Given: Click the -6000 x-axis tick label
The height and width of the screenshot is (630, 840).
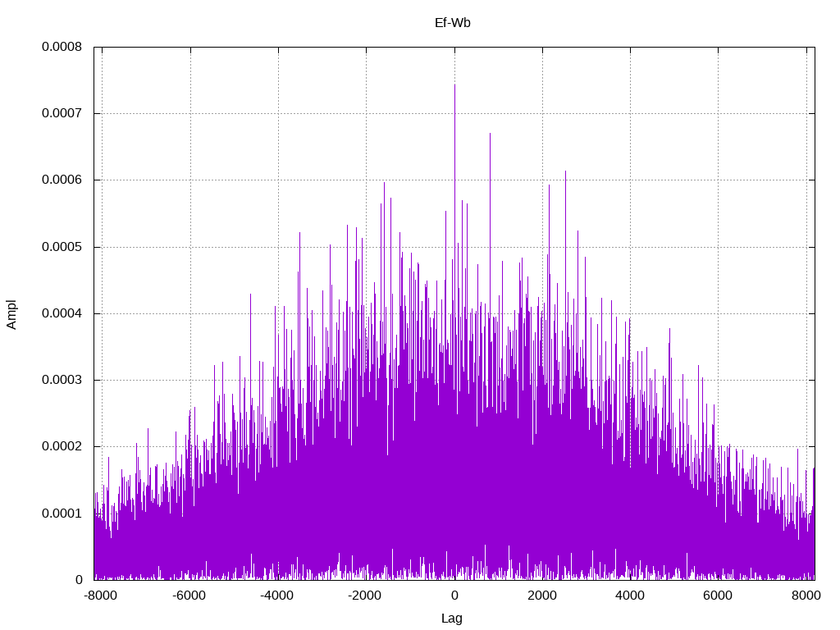Looking at the screenshot, I should click(x=189, y=596).
